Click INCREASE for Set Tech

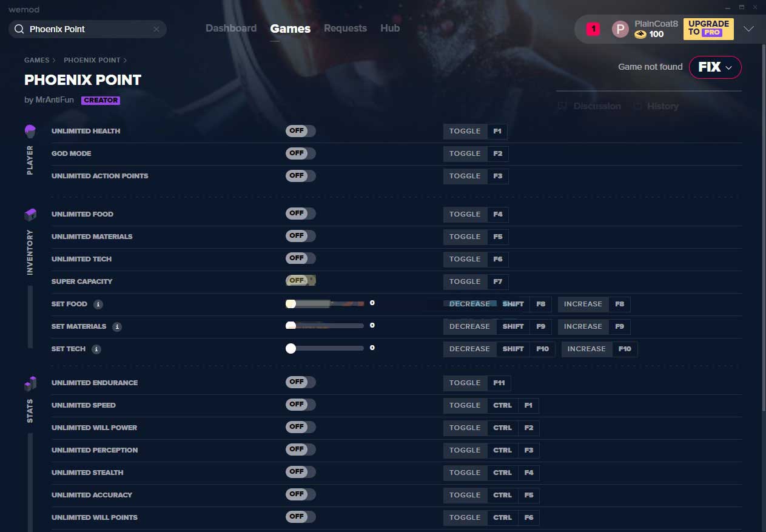[x=586, y=349]
